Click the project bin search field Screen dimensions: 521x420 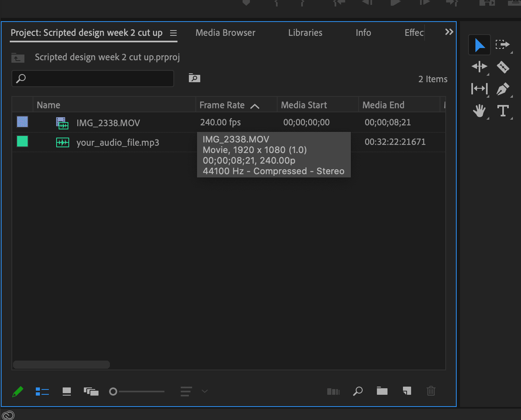tap(93, 79)
